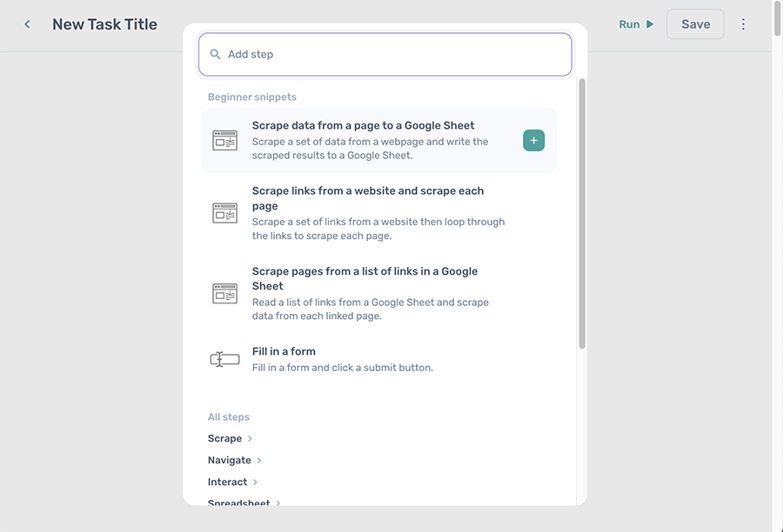
Task: Click the icon for 'Scrape links from a website'
Action: (x=224, y=212)
